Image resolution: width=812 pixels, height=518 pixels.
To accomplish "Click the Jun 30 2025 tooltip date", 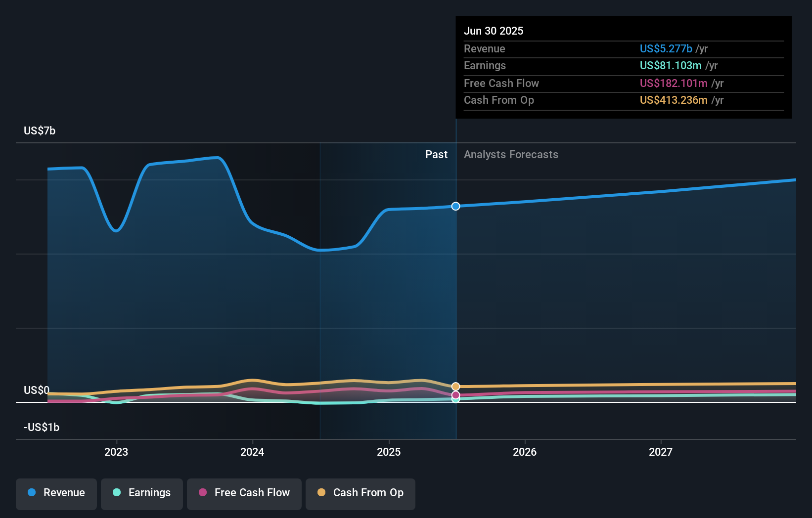I will coord(494,31).
